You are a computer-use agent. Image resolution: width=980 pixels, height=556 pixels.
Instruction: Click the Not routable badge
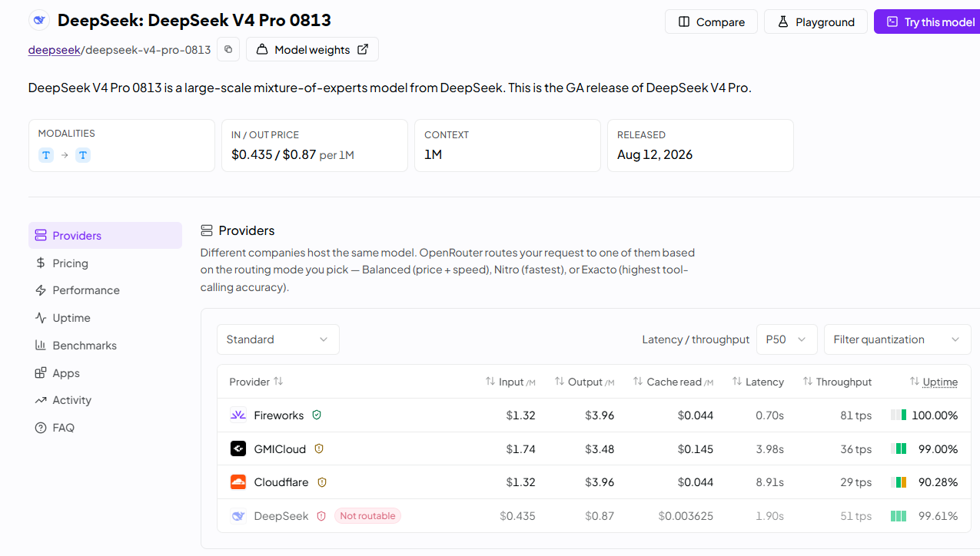[367, 516]
